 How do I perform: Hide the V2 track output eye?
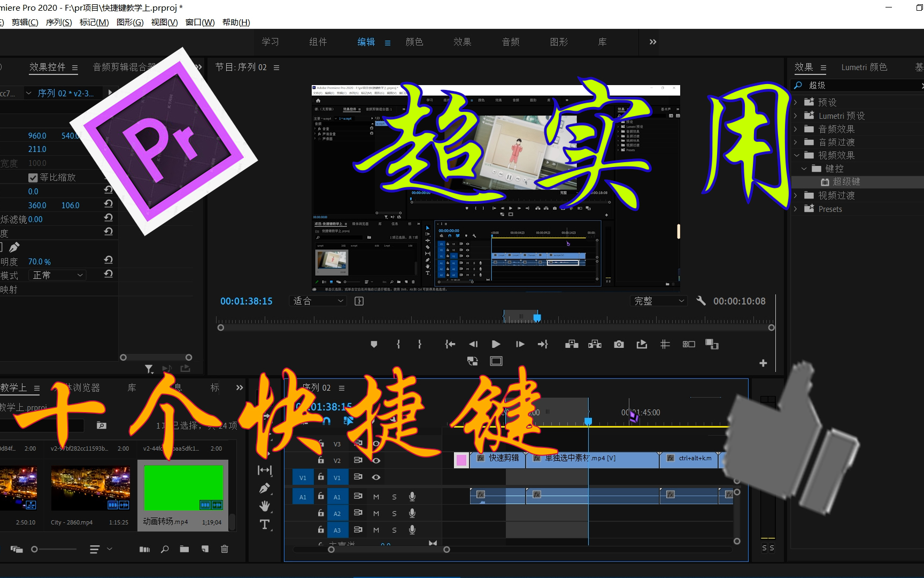[376, 460]
